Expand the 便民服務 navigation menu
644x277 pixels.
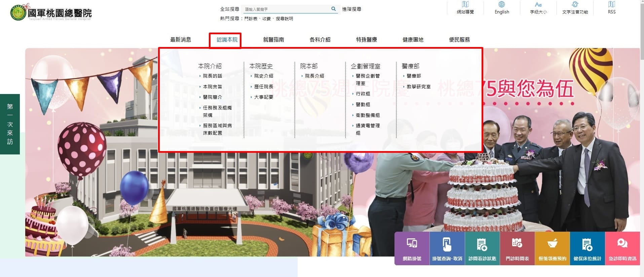coord(459,40)
